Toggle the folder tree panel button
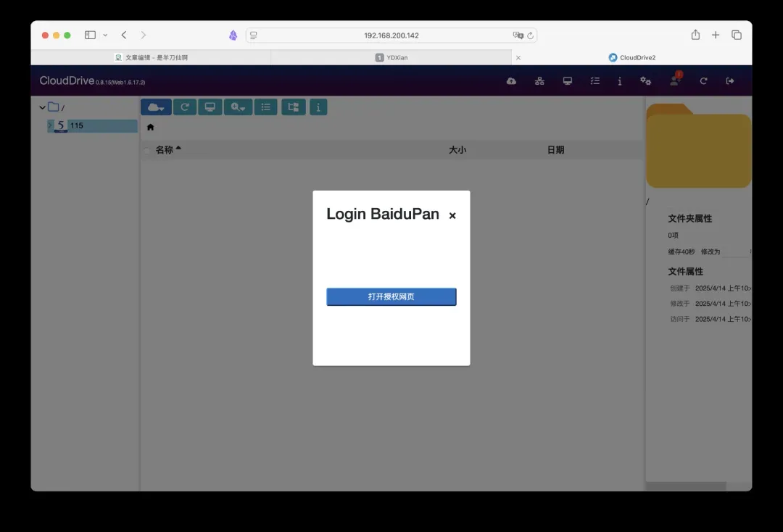783x532 pixels. click(294, 107)
